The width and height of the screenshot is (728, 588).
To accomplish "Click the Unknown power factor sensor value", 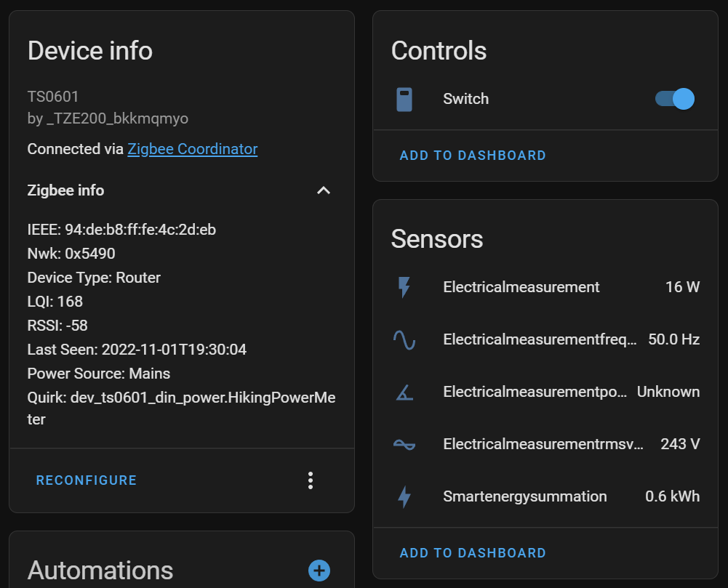I will 668,392.
